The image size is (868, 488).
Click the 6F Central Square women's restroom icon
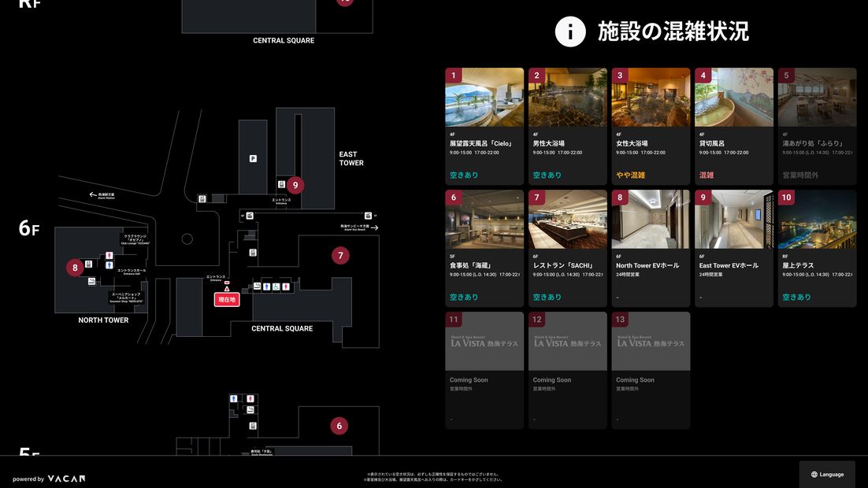[x=286, y=286]
